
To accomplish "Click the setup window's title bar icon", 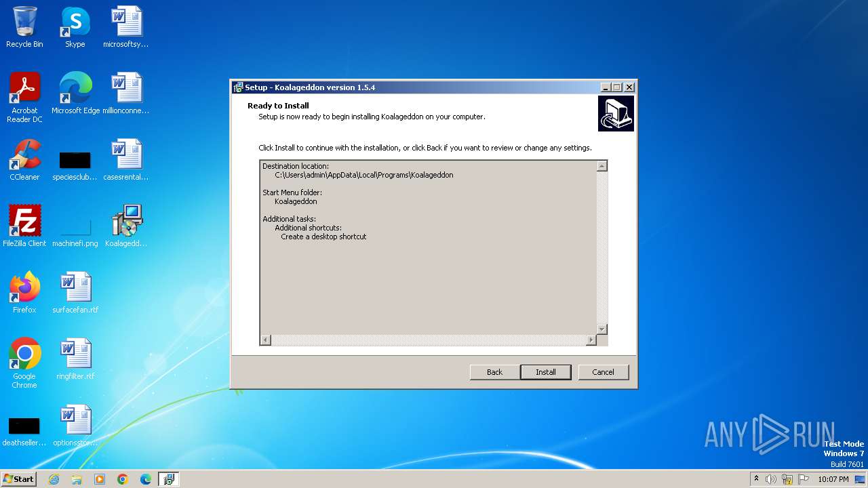I will (x=238, y=87).
